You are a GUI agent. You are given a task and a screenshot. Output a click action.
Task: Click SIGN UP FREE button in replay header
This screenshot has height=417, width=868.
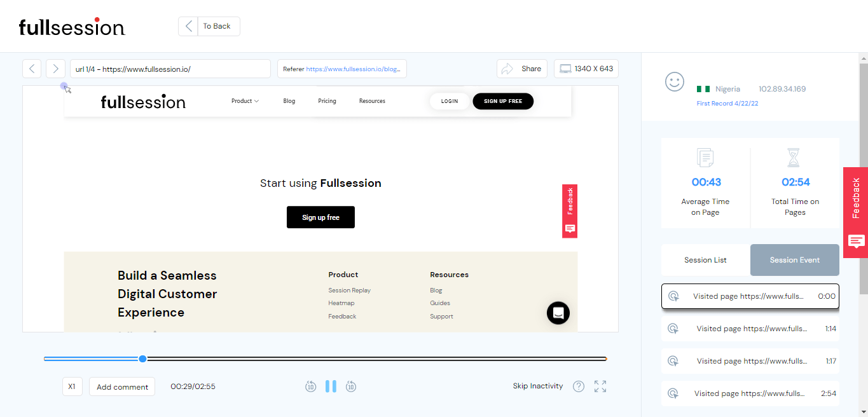[503, 101]
